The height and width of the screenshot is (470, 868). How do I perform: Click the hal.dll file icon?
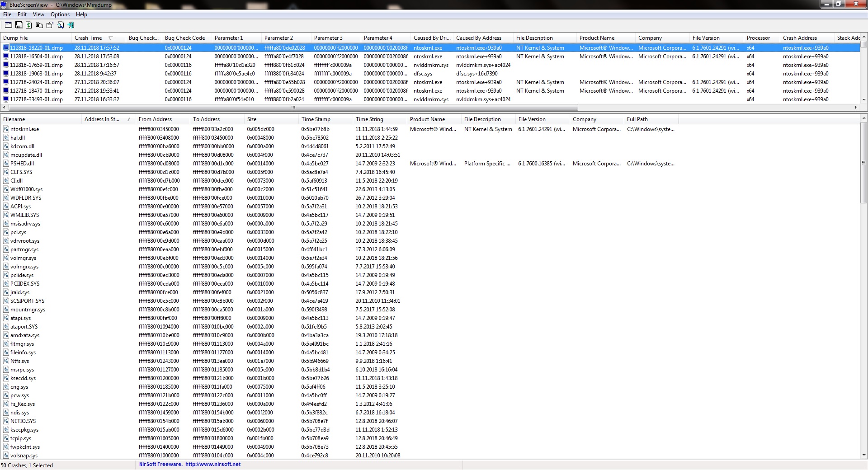pyautogui.click(x=6, y=138)
